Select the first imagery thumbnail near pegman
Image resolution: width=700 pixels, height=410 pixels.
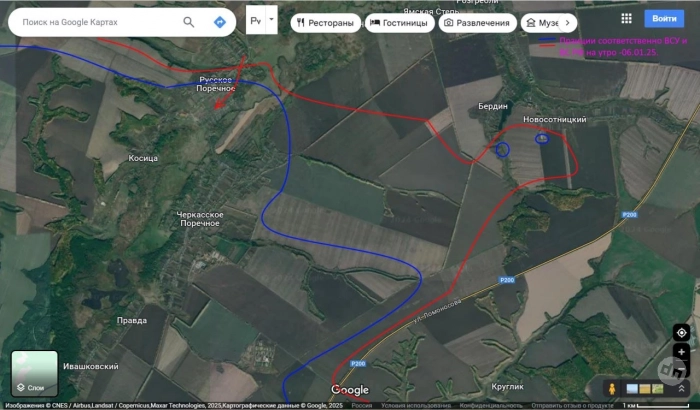pos(632,389)
